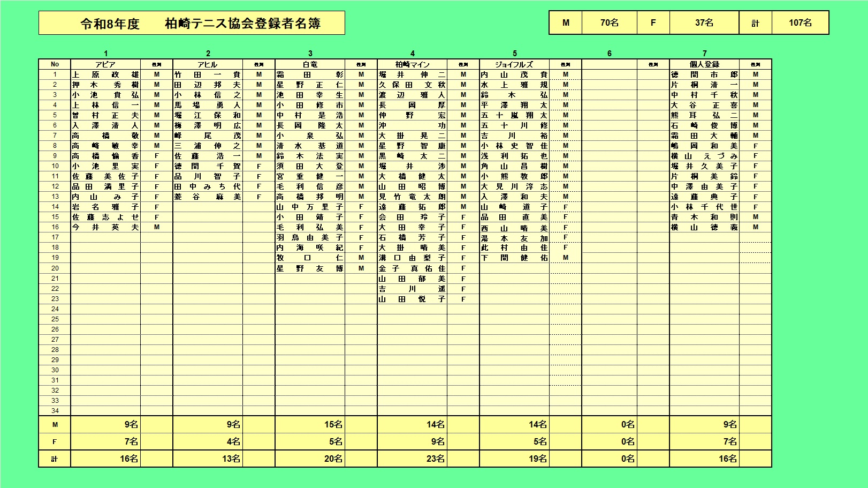
Task: Click the '柏崎マイン' group header
Action: (x=412, y=64)
